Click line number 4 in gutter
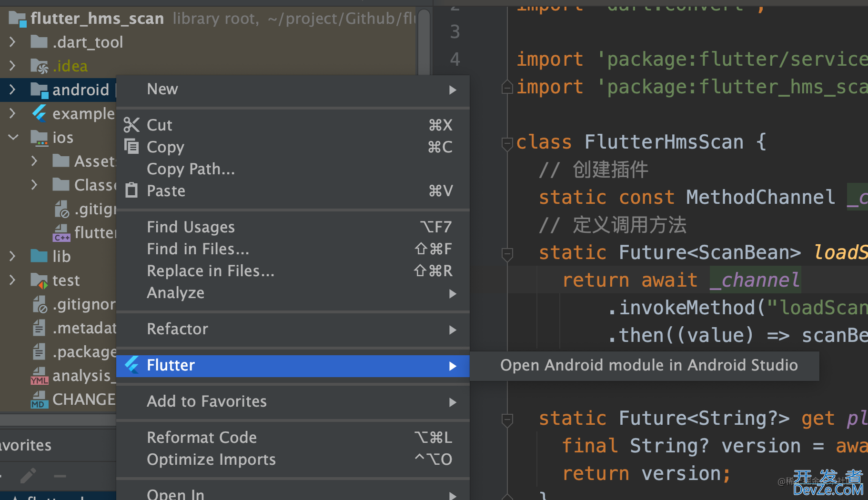The height and width of the screenshot is (500, 868). [455, 60]
